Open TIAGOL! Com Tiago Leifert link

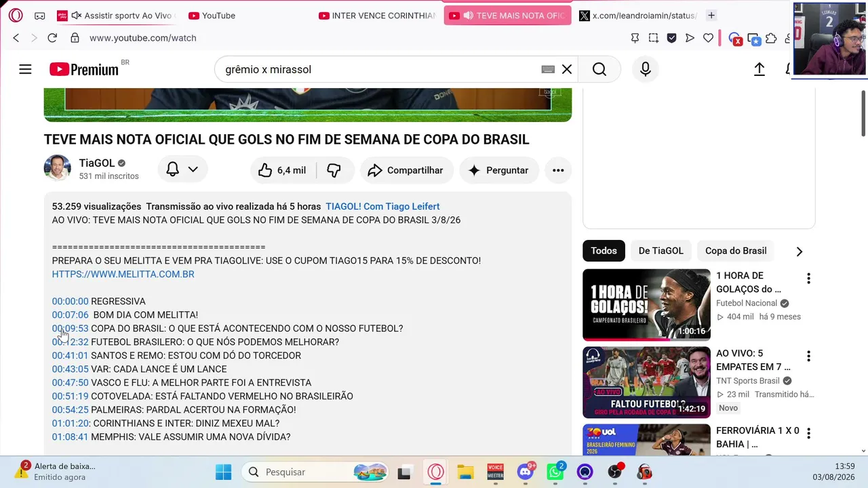click(382, 206)
